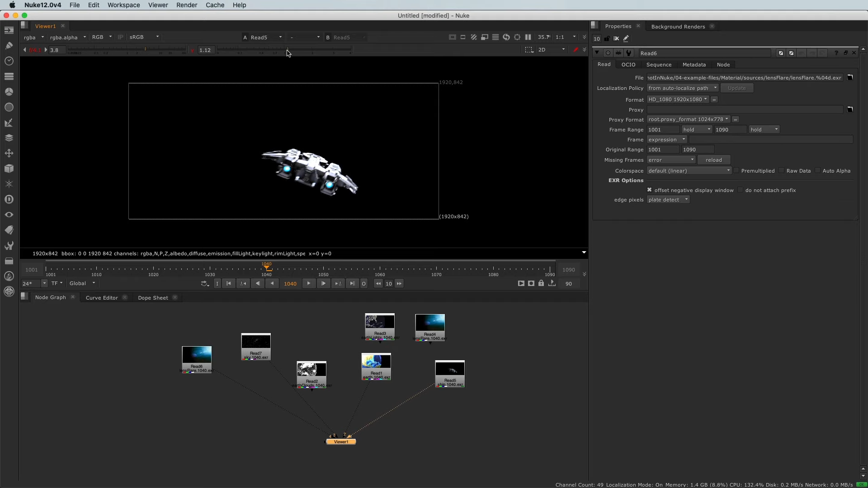Image resolution: width=868 pixels, height=488 pixels.
Task: Open the Cache menu
Action: coord(215,5)
